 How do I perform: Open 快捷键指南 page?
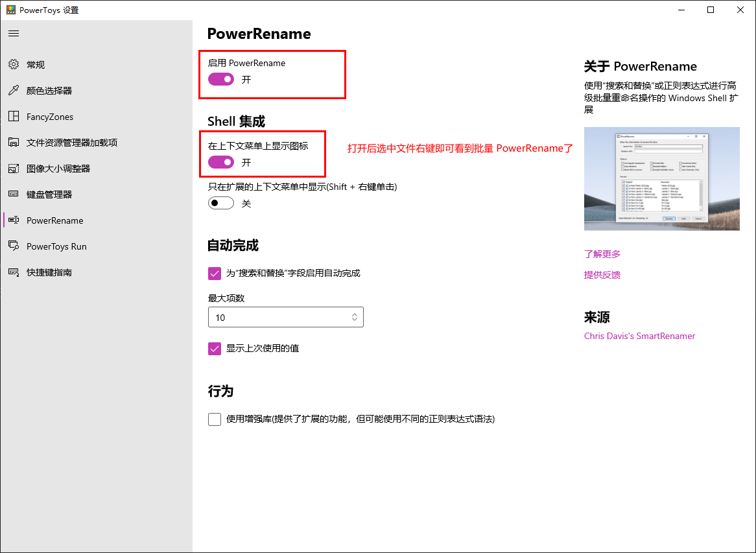pyautogui.click(x=49, y=272)
